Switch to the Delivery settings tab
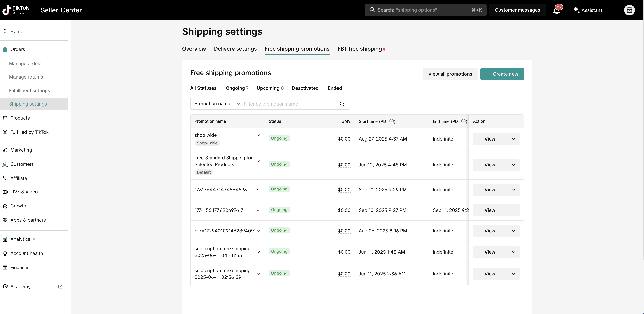This screenshot has width=644, height=314. click(235, 49)
